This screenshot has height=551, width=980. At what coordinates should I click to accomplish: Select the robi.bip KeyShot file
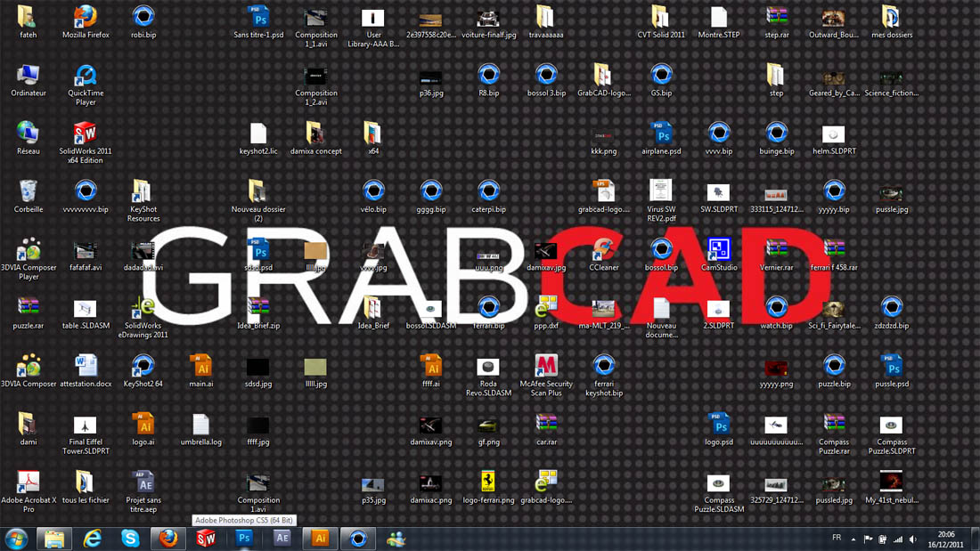tap(143, 22)
